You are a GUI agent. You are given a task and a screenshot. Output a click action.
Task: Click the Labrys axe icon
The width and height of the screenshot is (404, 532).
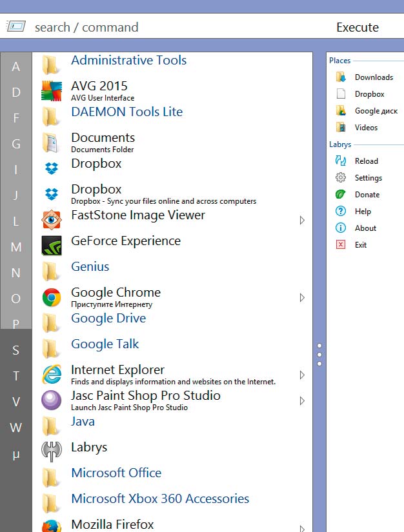tap(52, 452)
